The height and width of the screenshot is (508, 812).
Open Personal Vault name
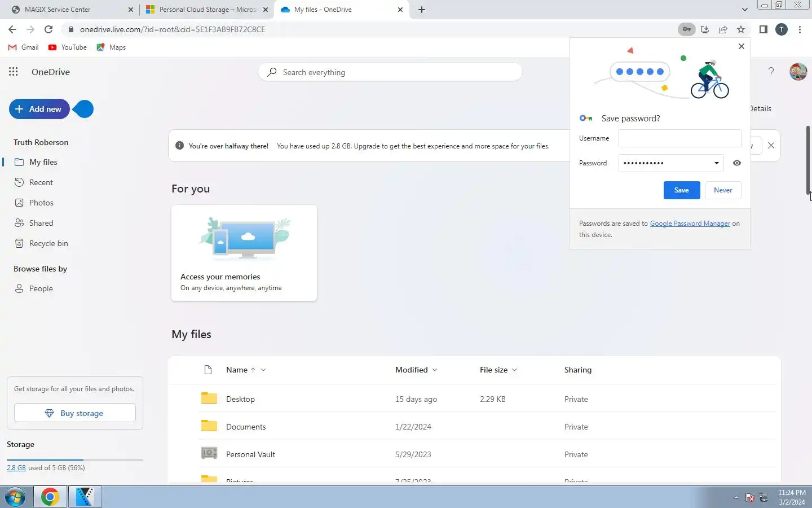251,454
